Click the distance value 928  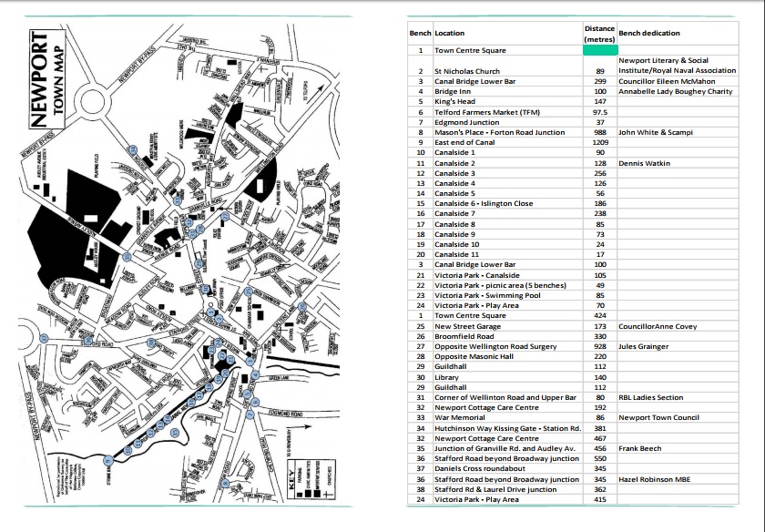click(600, 346)
